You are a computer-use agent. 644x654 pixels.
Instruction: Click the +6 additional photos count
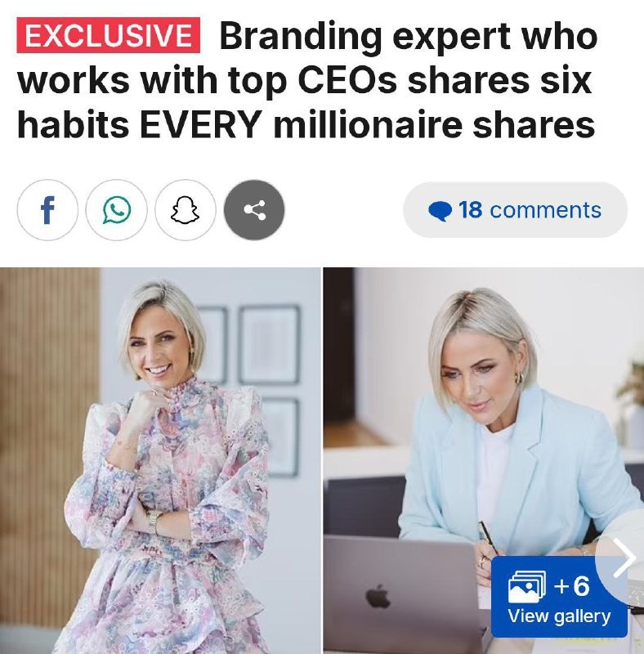point(572,585)
